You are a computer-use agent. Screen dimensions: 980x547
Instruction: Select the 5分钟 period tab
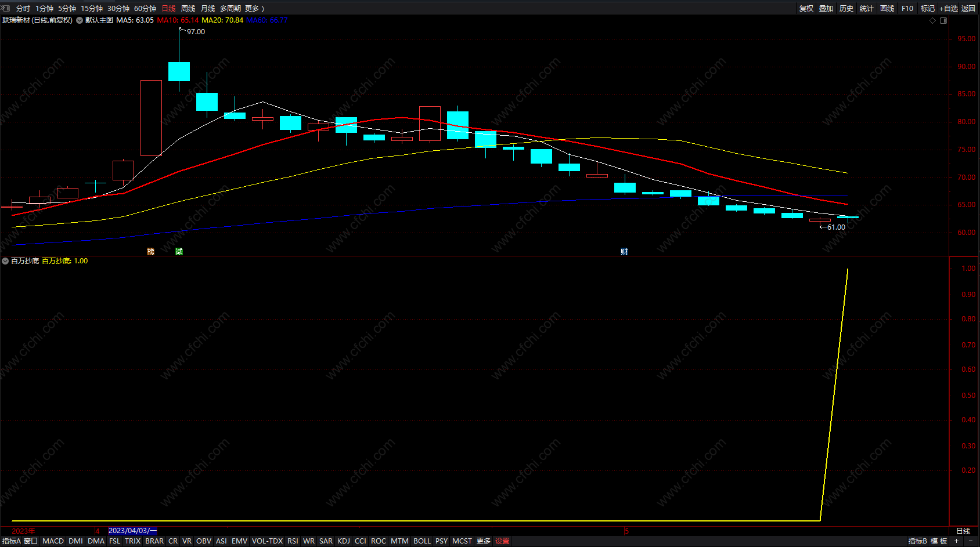click(x=67, y=8)
